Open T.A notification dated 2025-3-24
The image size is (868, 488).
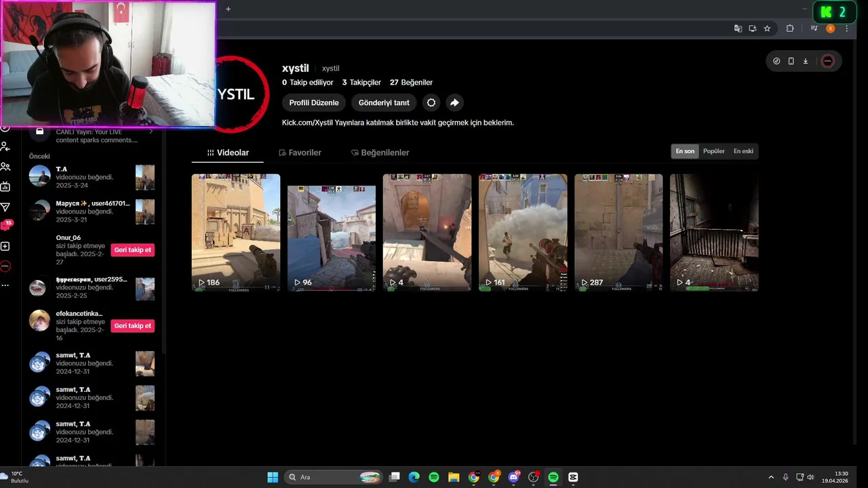92,177
